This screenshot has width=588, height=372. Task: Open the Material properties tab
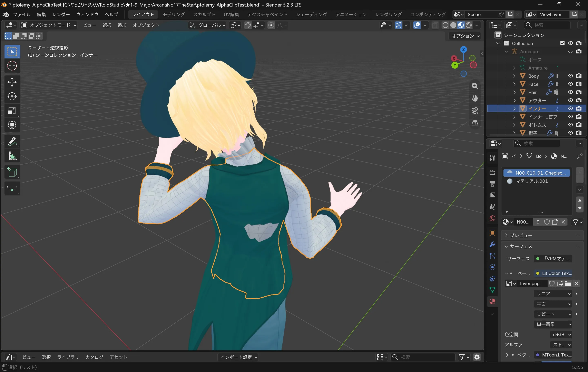[x=492, y=301]
